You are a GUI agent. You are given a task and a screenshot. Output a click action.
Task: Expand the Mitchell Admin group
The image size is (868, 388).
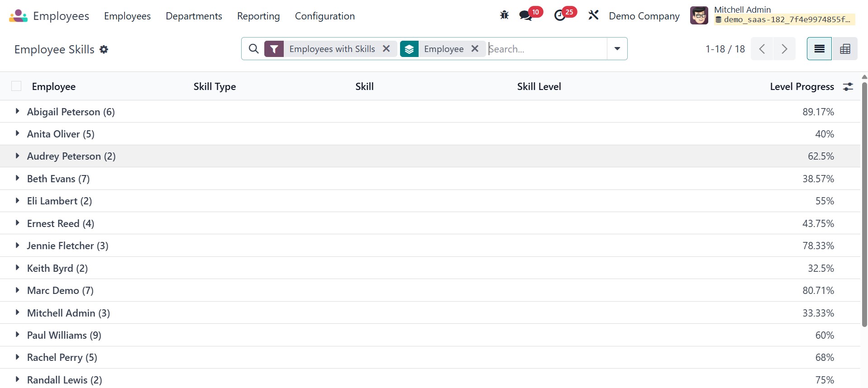17,312
